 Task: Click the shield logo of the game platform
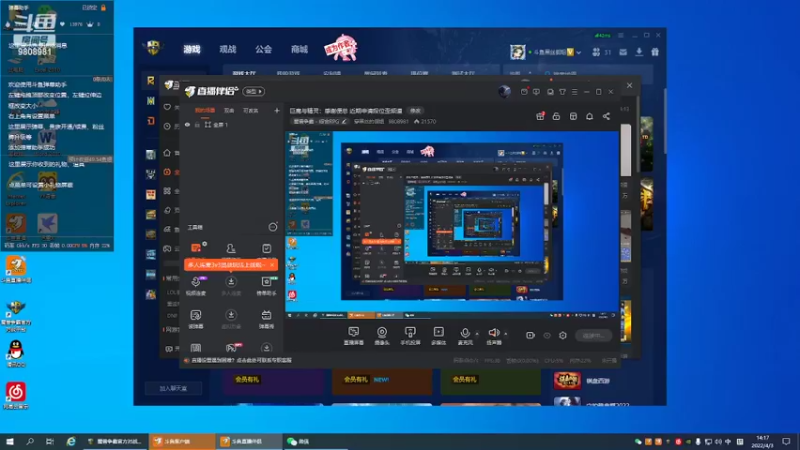click(153, 48)
